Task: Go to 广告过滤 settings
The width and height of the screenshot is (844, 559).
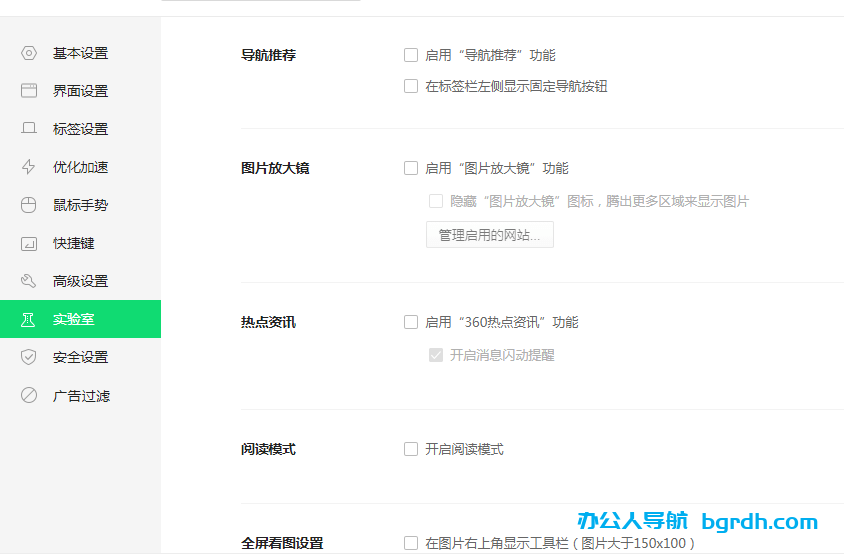Action: click(80, 395)
